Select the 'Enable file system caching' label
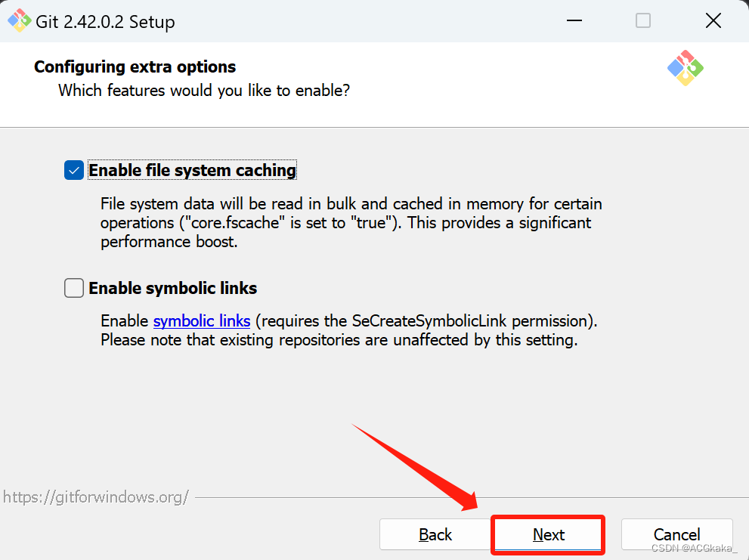The width and height of the screenshot is (749, 560). [x=193, y=170]
